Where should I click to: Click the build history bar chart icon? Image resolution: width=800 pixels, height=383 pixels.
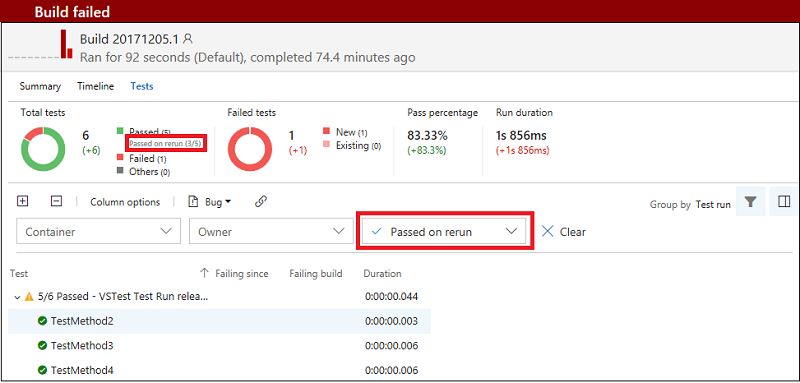pyautogui.click(x=66, y=44)
